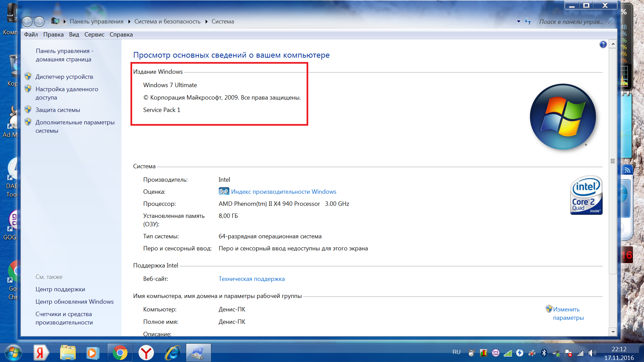Expand the chevron after Система и безопасность breadcrumb

click(x=206, y=21)
